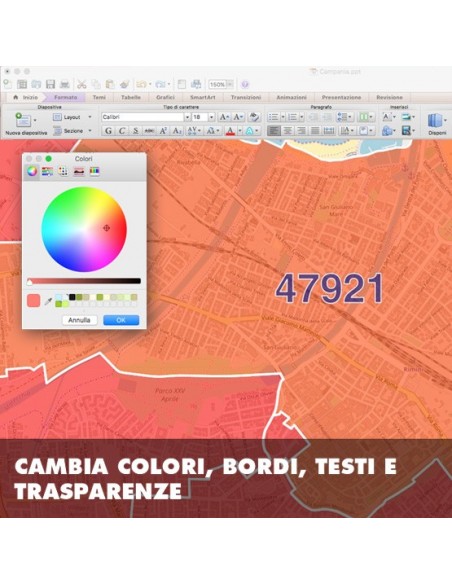Select the 47921 text on the map
The width and height of the screenshot is (452, 584).
[x=330, y=288]
